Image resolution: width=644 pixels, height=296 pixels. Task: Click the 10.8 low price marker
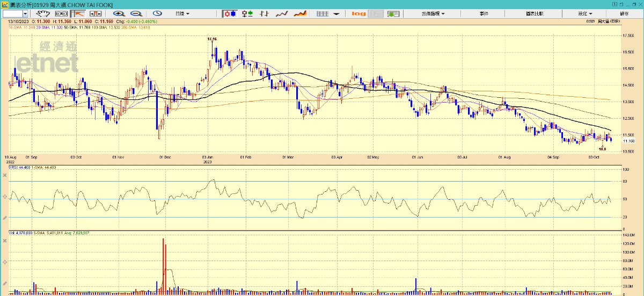603,148
